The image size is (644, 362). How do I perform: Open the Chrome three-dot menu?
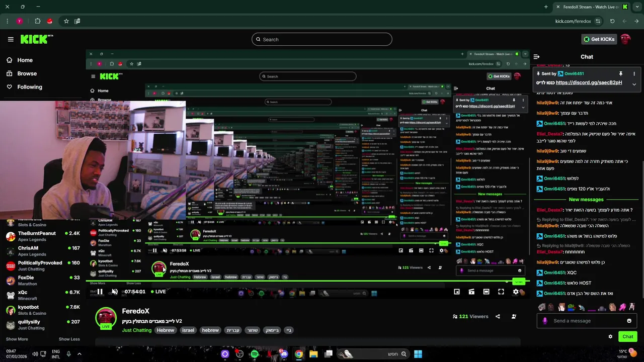coord(7,21)
